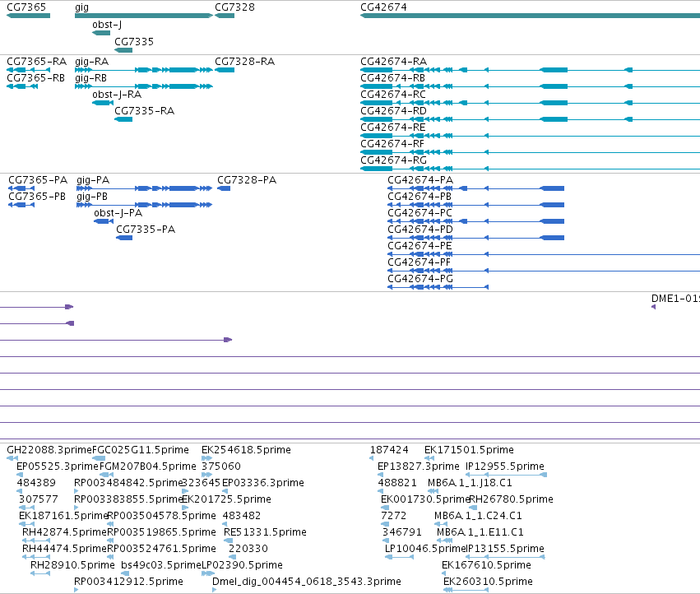
Task: Select the gig-RA transcript label
Action: (92, 62)
